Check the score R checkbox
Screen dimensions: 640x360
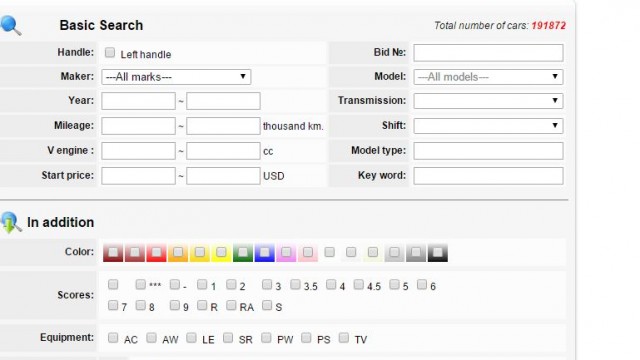(202, 305)
